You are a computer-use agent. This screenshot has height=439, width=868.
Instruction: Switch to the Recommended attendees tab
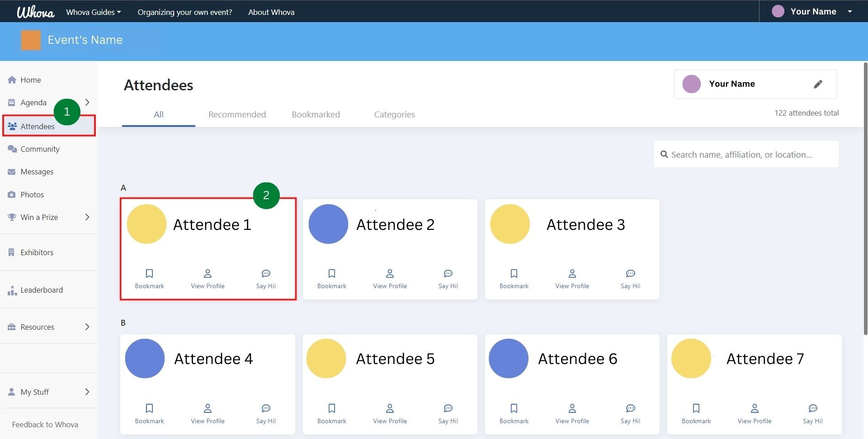tap(237, 115)
